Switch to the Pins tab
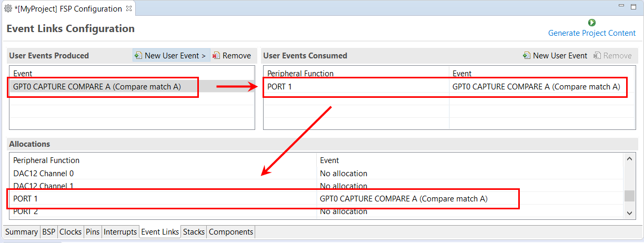 93,232
